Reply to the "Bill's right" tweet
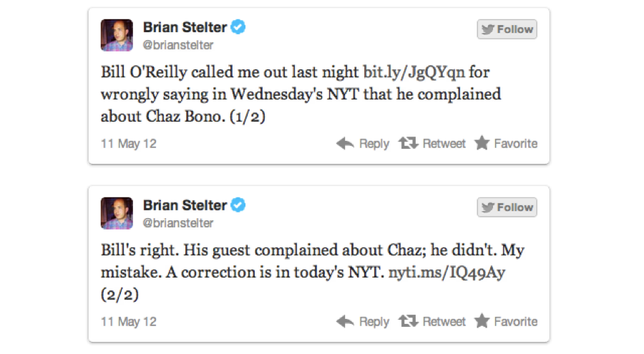 [x=363, y=322]
